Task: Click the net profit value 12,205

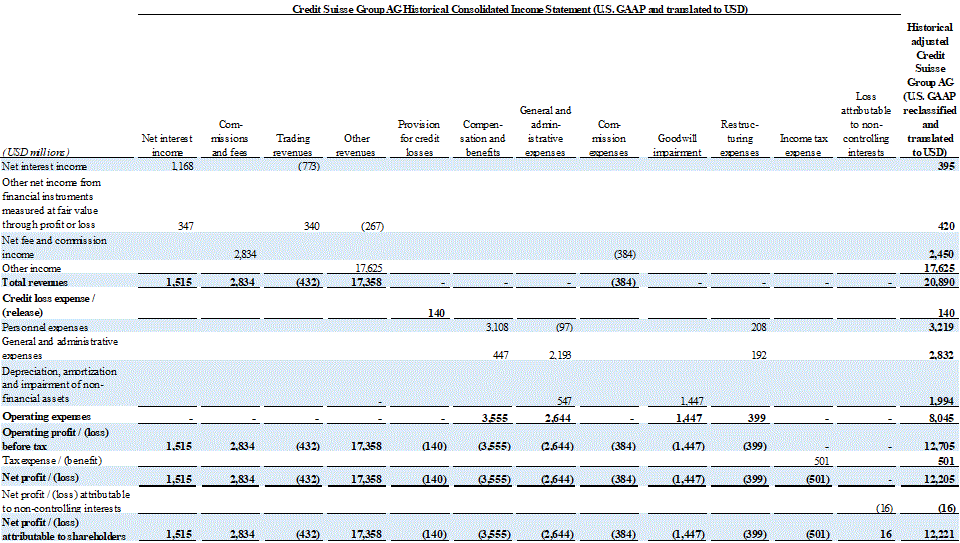Action: click(x=939, y=479)
